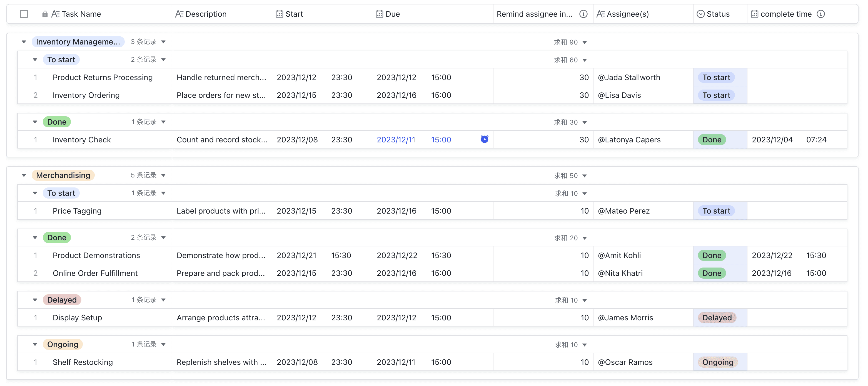This screenshot has height=386, width=868.
Task: Toggle the select-all checkbox in header
Action: (24, 14)
